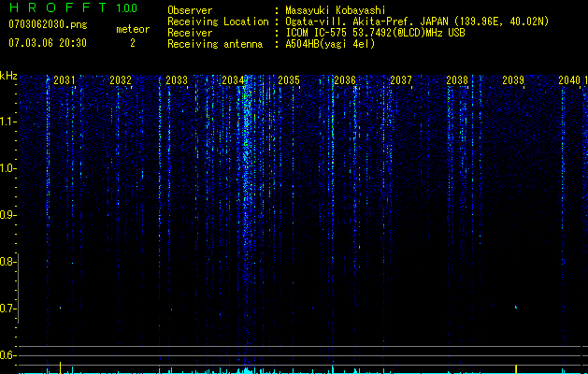Click the 2037 time marker
The width and height of the screenshot is (588, 374).
[x=401, y=80]
